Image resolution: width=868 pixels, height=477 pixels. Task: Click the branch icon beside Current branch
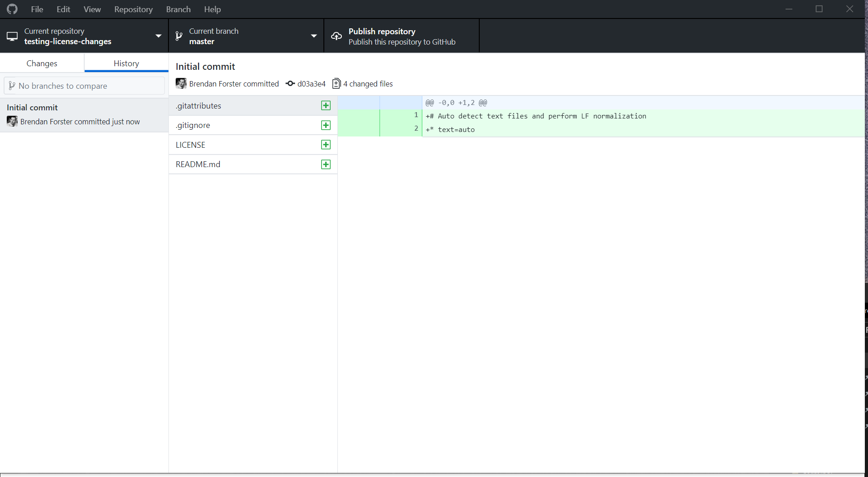pos(179,36)
